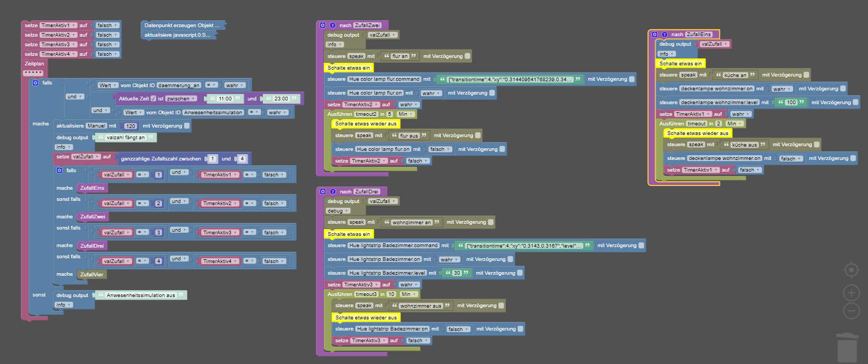Edit the 120 value in aktualisiere Manuel

tap(131, 126)
